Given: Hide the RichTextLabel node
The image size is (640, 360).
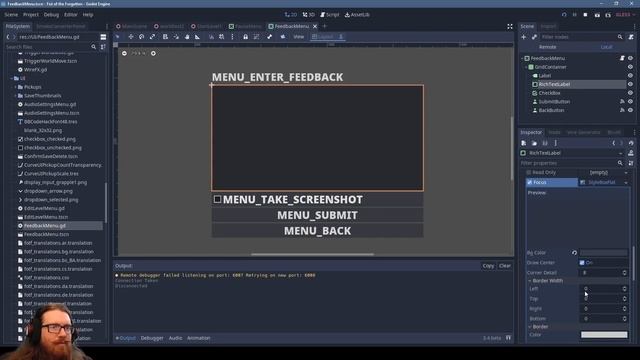Looking at the screenshot, I should point(630,84).
